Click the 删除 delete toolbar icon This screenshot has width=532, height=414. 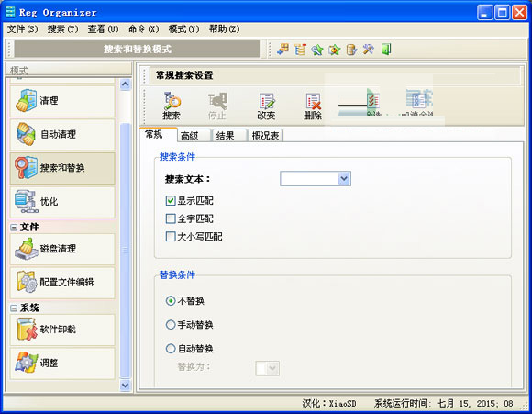pos(313,106)
